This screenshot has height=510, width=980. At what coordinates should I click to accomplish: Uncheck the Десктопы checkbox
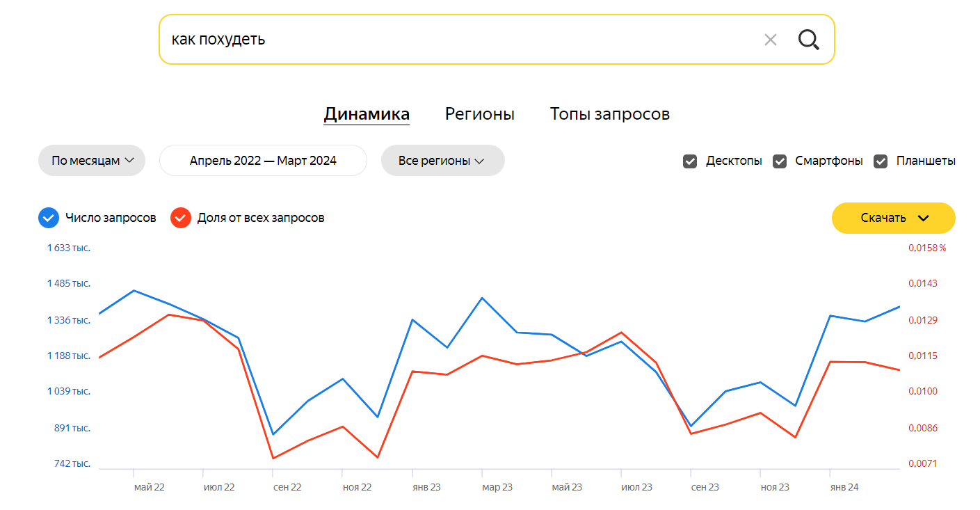(x=690, y=161)
